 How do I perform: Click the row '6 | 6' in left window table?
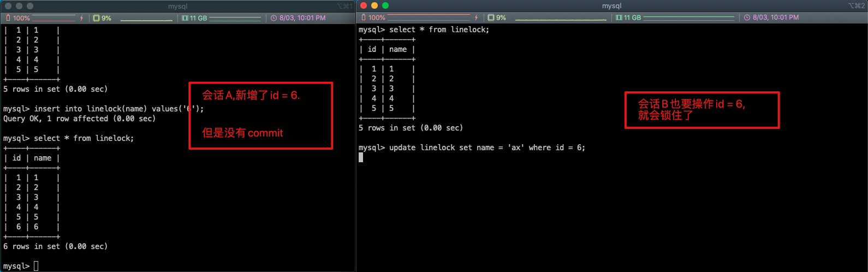[x=32, y=227]
